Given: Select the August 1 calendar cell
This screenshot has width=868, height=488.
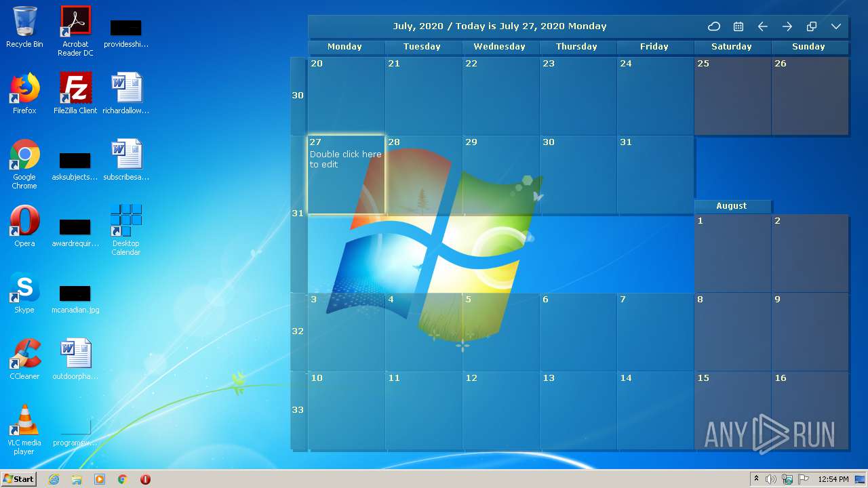Looking at the screenshot, I should pyautogui.click(x=732, y=253).
